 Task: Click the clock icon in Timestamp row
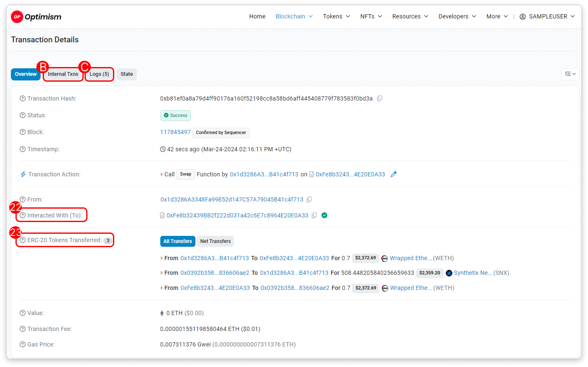click(163, 149)
